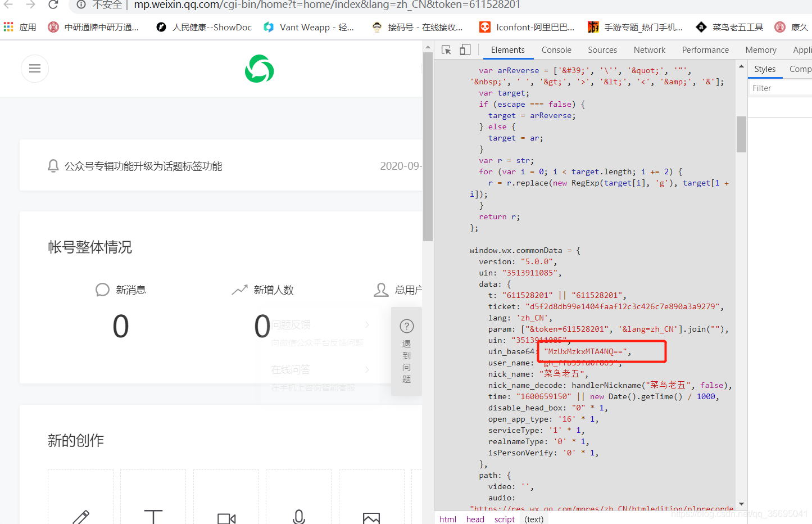Image resolution: width=812 pixels, height=524 pixels.
Task: Click the total users person icon
Action: [381, 290]
